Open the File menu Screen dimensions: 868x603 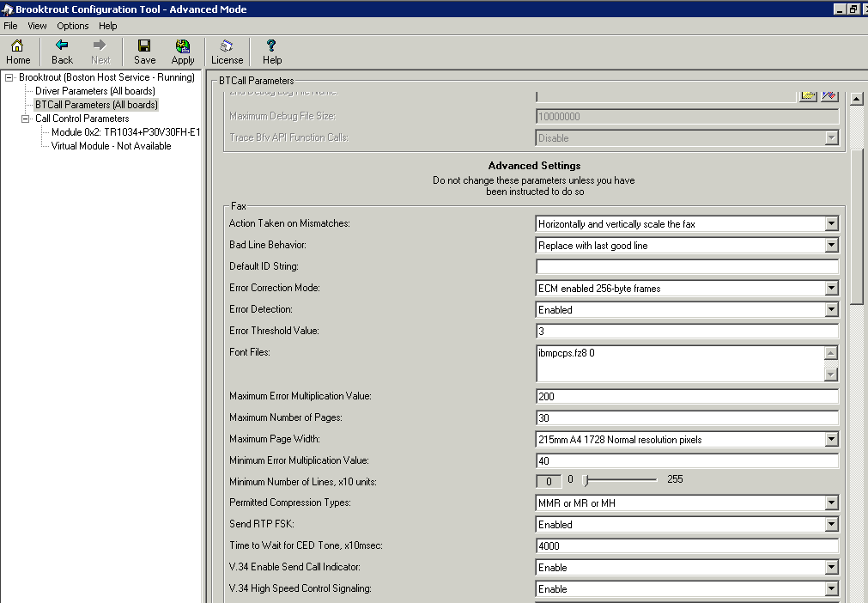[x=10, y=26]
